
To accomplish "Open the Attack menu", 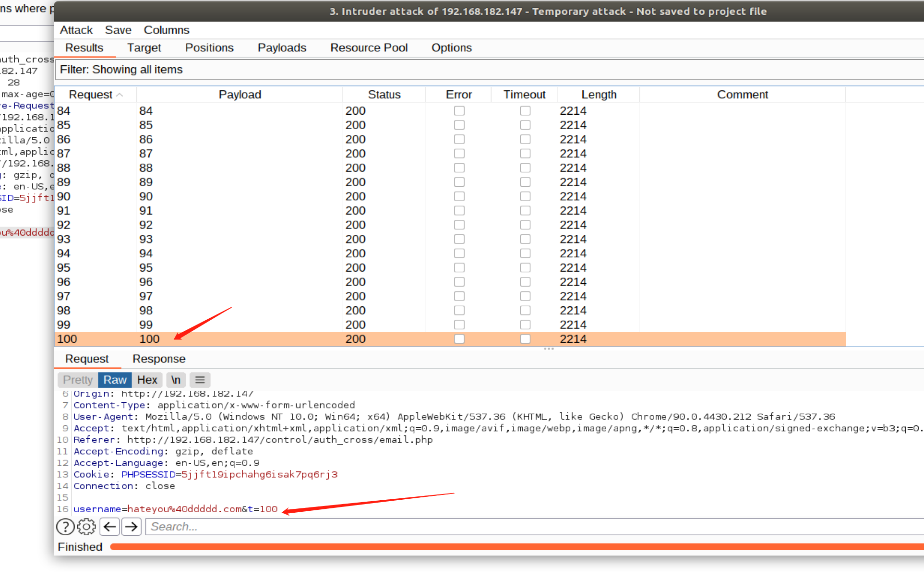I will [x=76, y=30].
